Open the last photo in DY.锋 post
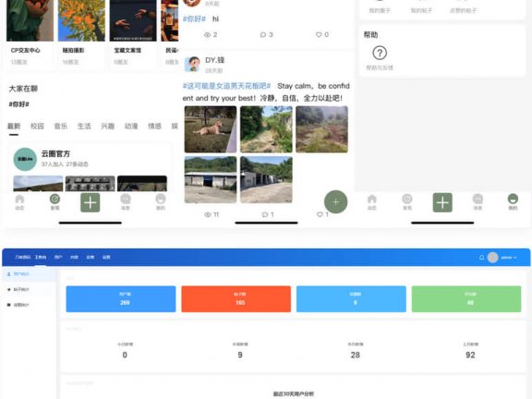This screenshot has height=399, width=532. (x=266, y=179)
